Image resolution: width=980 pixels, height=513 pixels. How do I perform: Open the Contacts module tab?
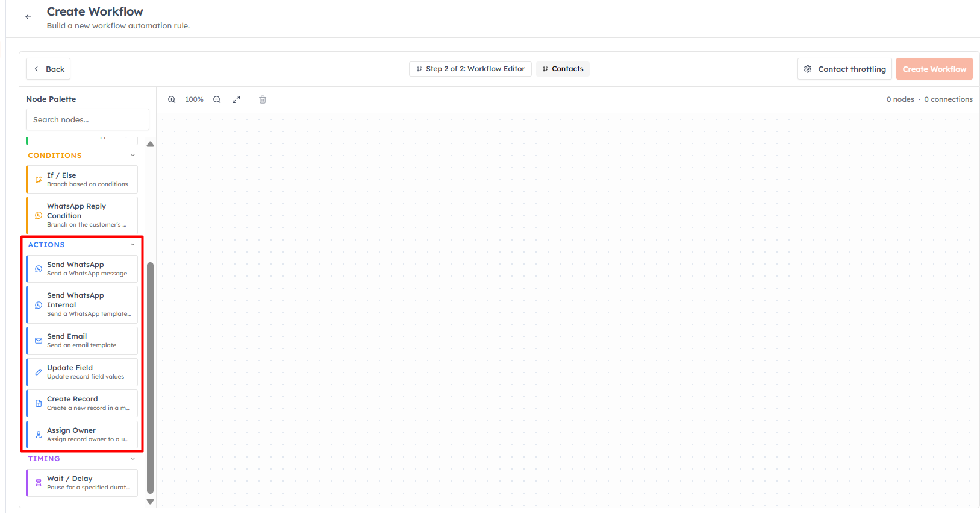(563, 69)
